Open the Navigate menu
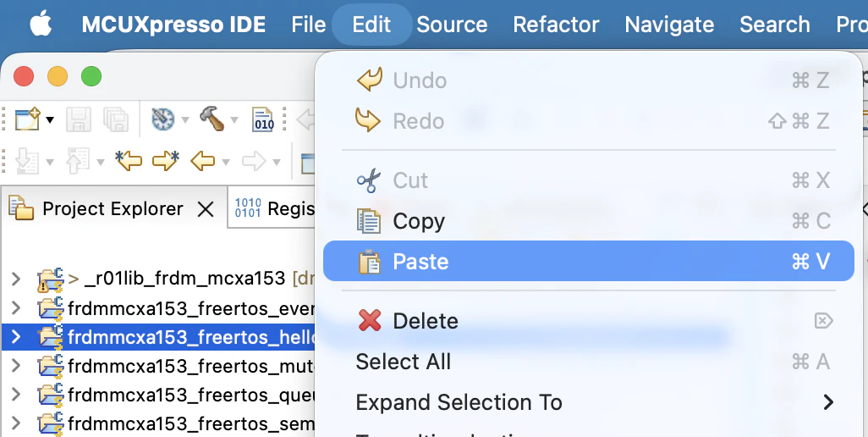 click(x=669, y=25)
